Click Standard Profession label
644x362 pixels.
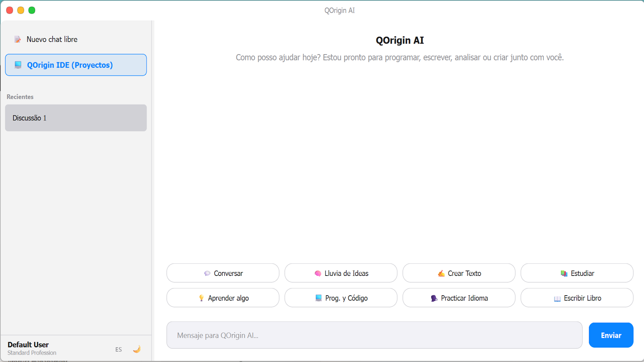[32, 353]
